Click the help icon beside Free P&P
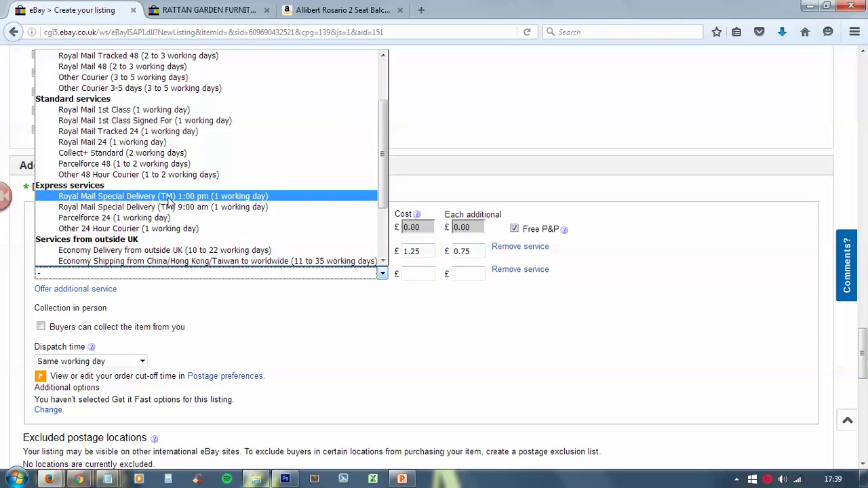 (564, 230)
